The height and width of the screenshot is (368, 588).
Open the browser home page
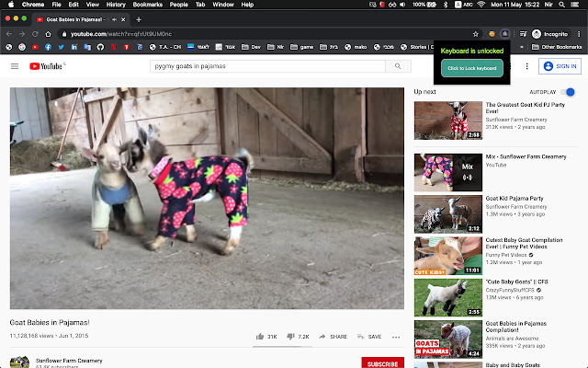pos(48,34)
